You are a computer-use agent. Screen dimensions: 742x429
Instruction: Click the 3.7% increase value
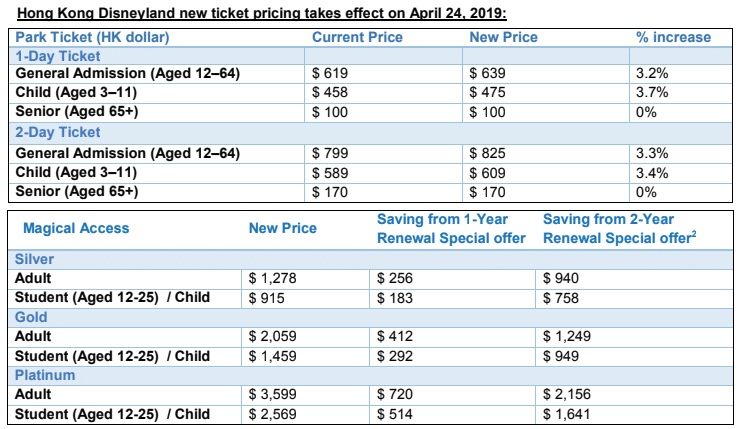click(x=651, y=93)
